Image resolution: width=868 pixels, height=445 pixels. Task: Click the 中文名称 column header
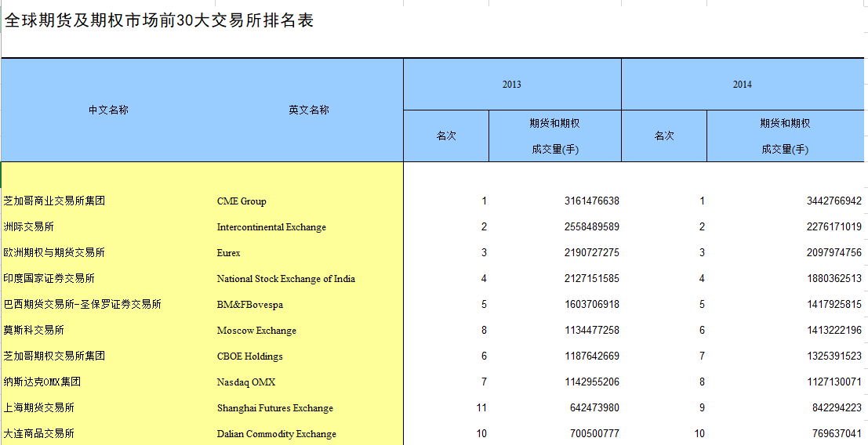point(108,110)
